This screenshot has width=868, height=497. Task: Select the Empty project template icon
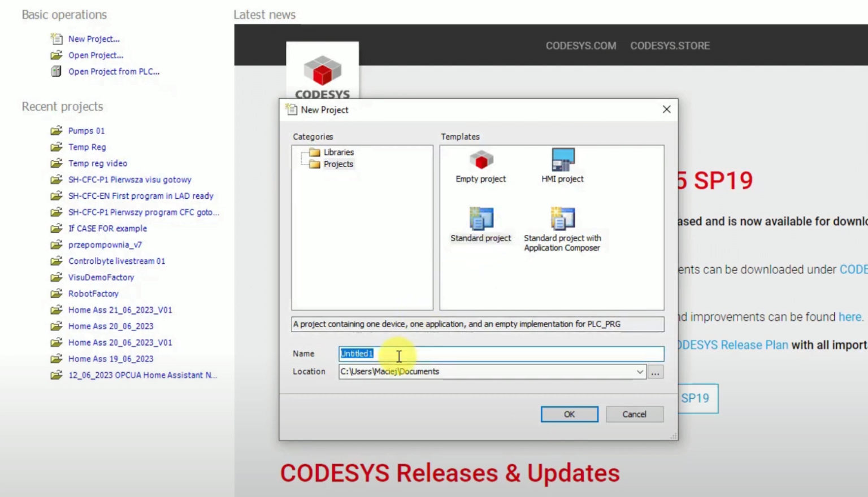click(x=481, y=160)
